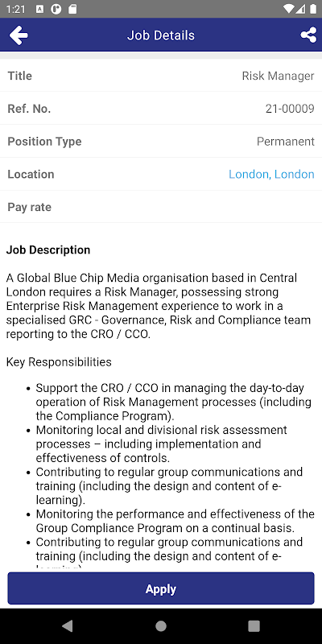The image size is (322, 644).
Task: Tap the Position Type Permanent row
Action: coord(161,142)
